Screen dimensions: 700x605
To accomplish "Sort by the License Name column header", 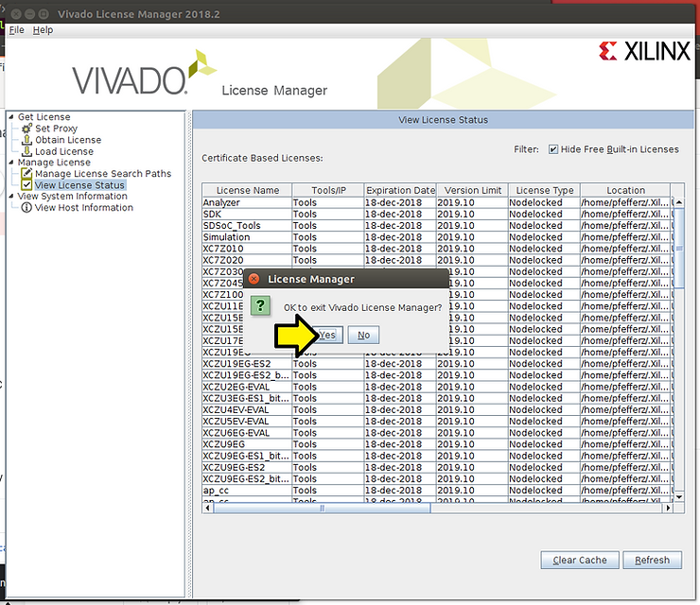I will point(247,190).
